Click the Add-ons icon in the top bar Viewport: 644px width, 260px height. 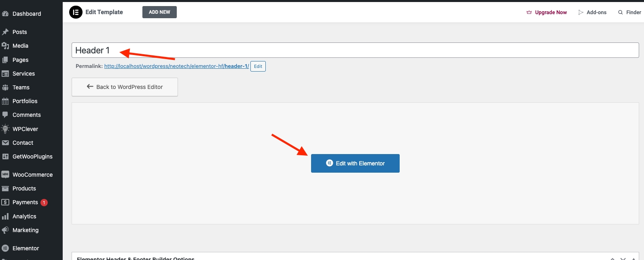click(x=581, y=13)
